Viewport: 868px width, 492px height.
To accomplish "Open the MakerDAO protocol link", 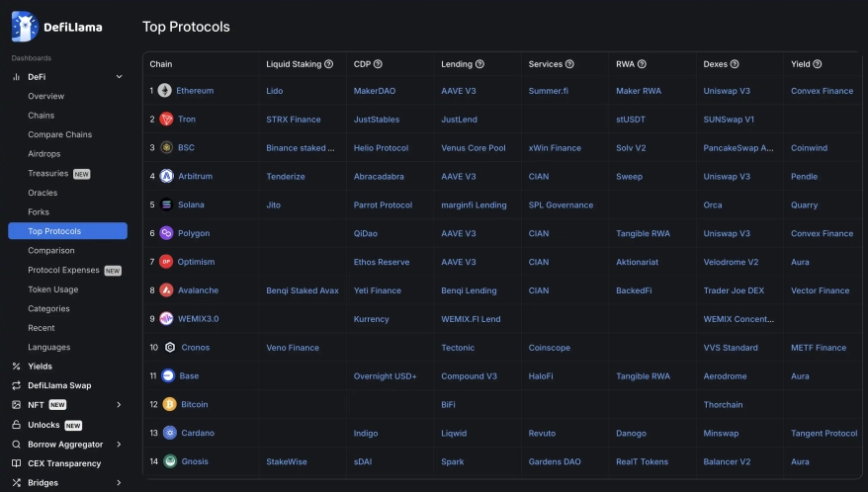I will coord(374,91).
